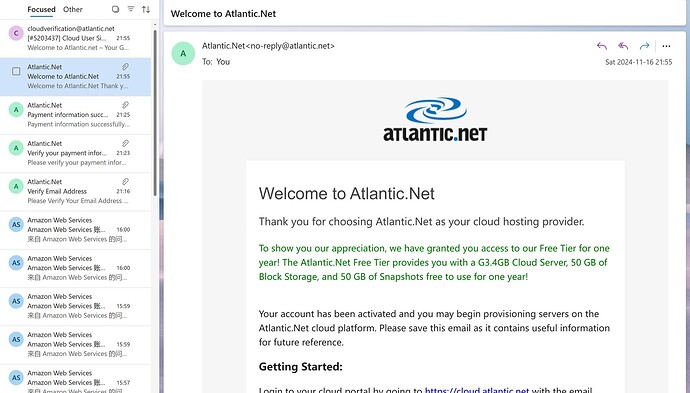Open the Verify your payment information email
This screenshot has width=690, height=393.
tap(76, 153)
